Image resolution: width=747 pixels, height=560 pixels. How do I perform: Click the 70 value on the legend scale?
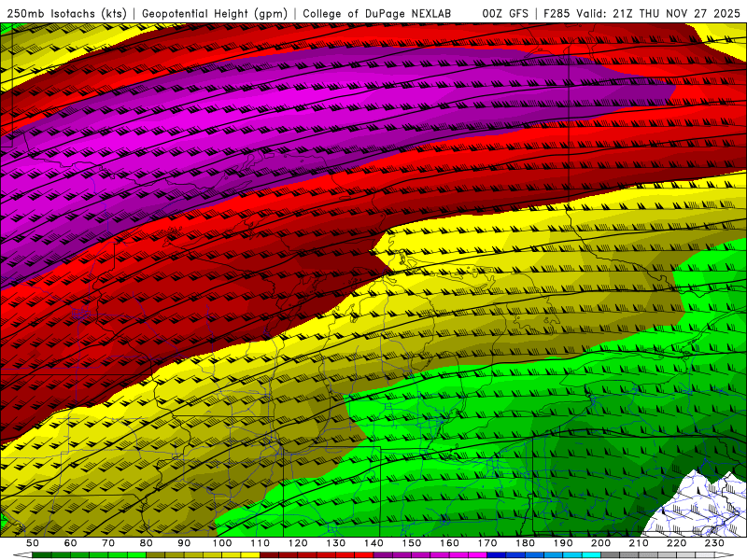(108, 543)
